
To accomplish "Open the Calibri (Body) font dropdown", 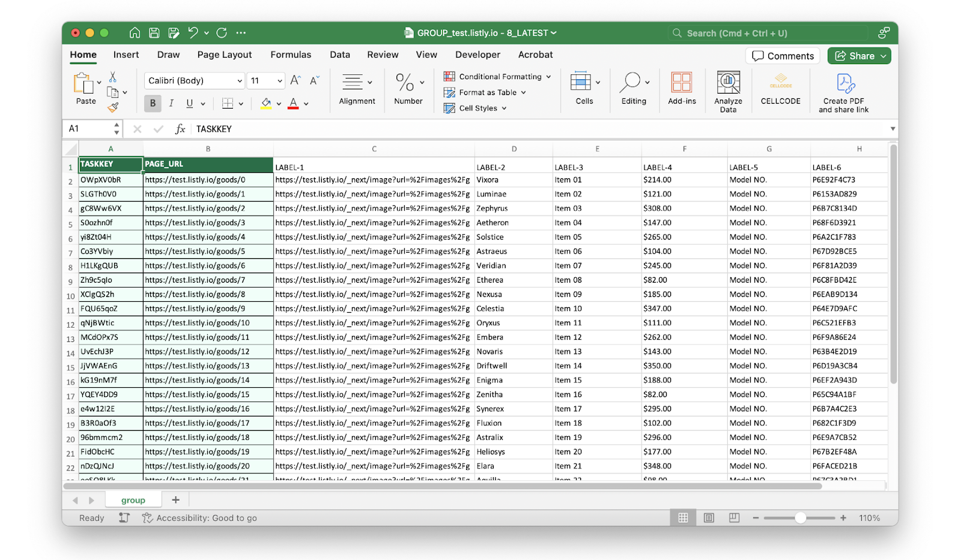I will click(194, 80).
